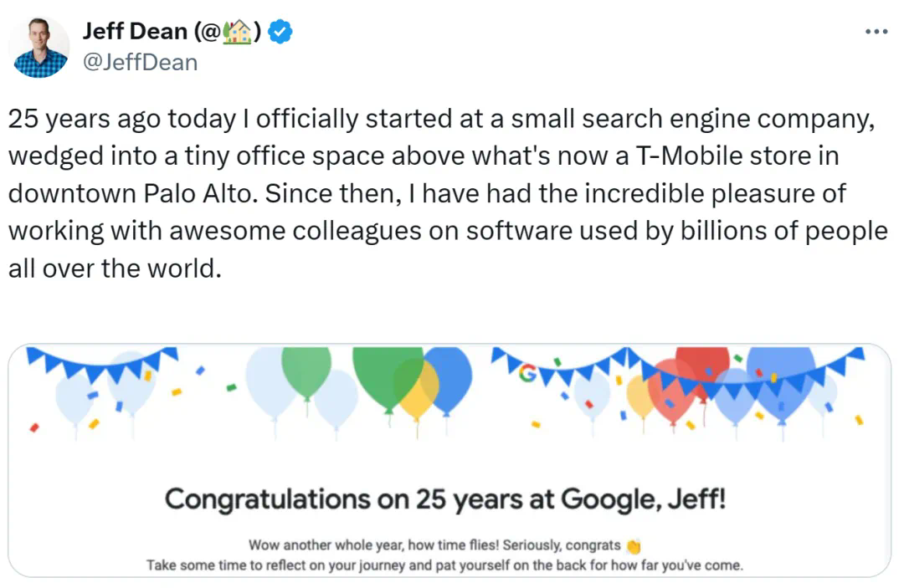904x588 pixels.
Task: Click the blue verified checkmark badge
Action: (x=282, y=33)
